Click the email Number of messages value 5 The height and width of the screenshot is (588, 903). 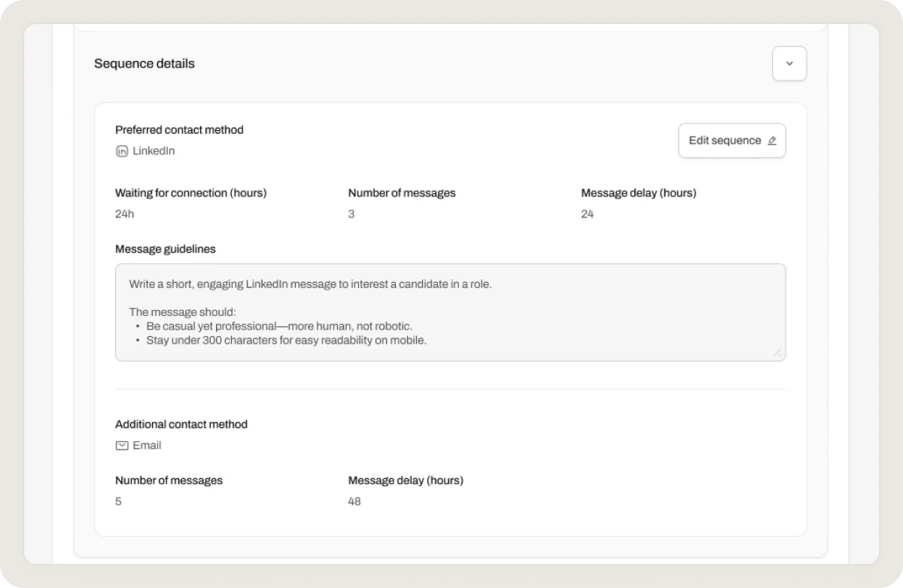coord(118,502)
